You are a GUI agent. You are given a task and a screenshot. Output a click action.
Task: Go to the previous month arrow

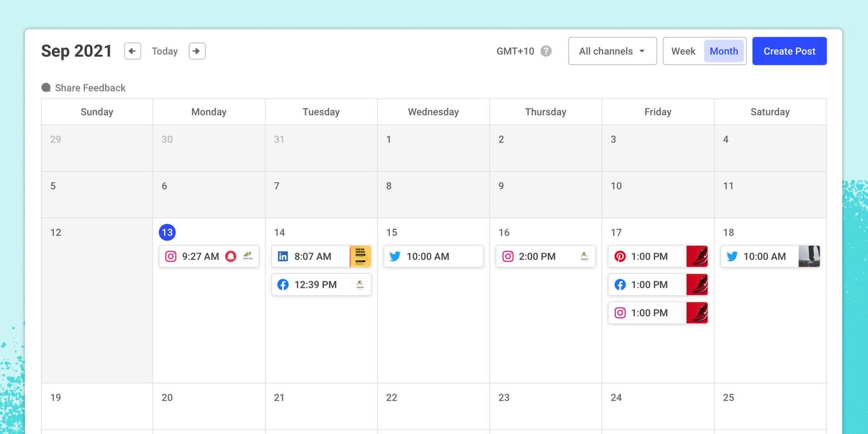pyautogui.click(x=132, y=51)
